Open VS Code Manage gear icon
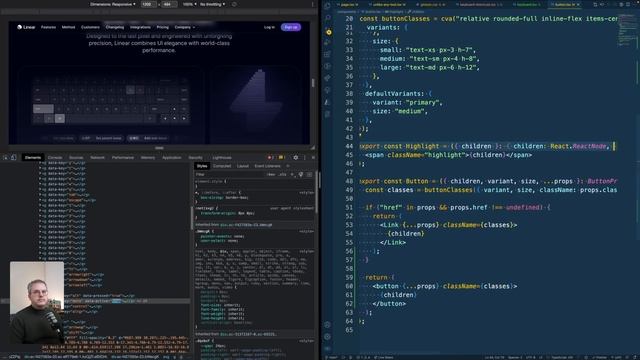 328,337
